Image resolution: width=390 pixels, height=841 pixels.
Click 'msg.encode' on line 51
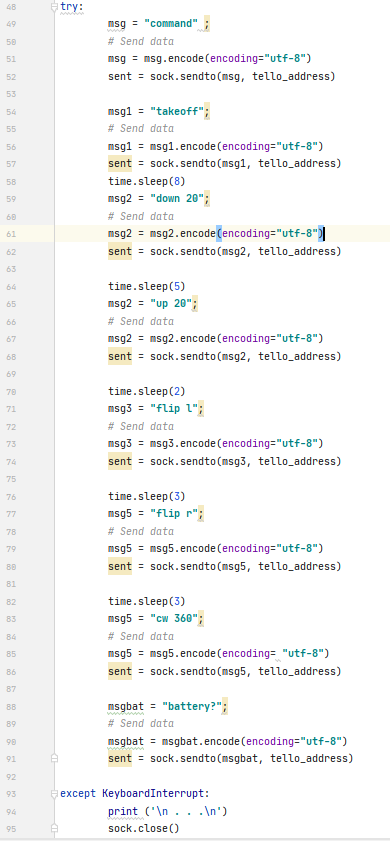[174, 58]
